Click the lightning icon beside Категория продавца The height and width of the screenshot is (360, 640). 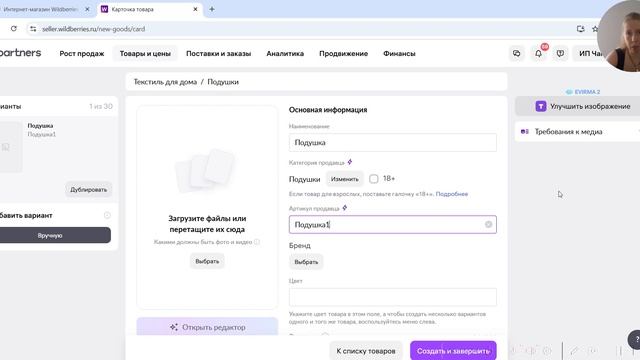(350, 162)
